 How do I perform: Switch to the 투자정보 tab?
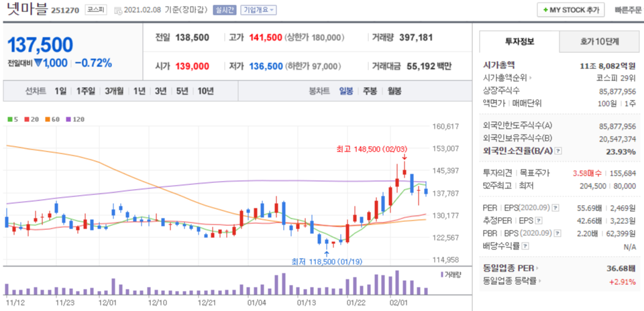tap(519, 42)
